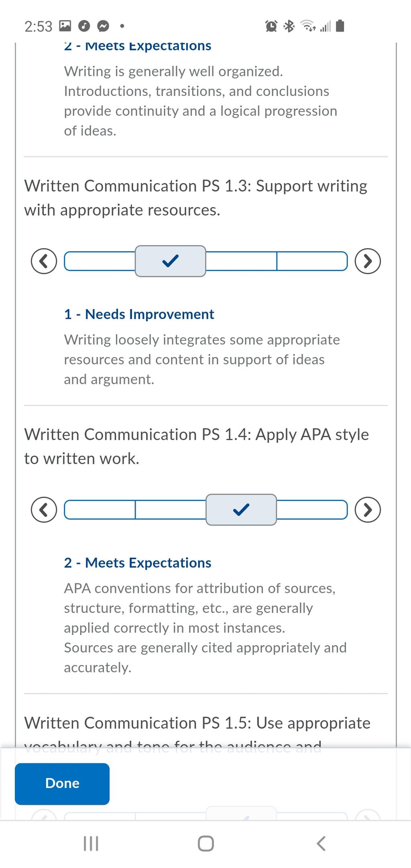The width and height of the screenshot is (411, 868).
Task: Go to next level for PS 1.4 APA rubric
Action: click(x=368, y=509)
